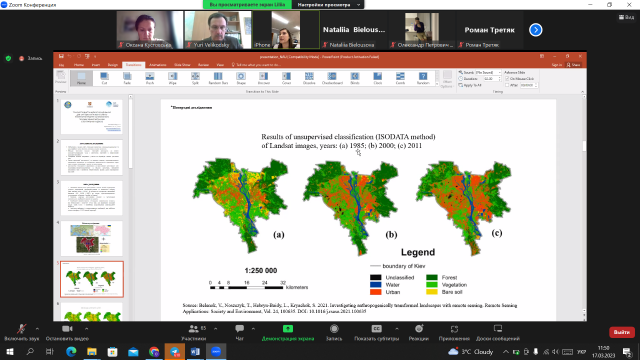Select the Clock transition effect
The height and width of the screenshot is (360, 640).
(x=378, y=78)
